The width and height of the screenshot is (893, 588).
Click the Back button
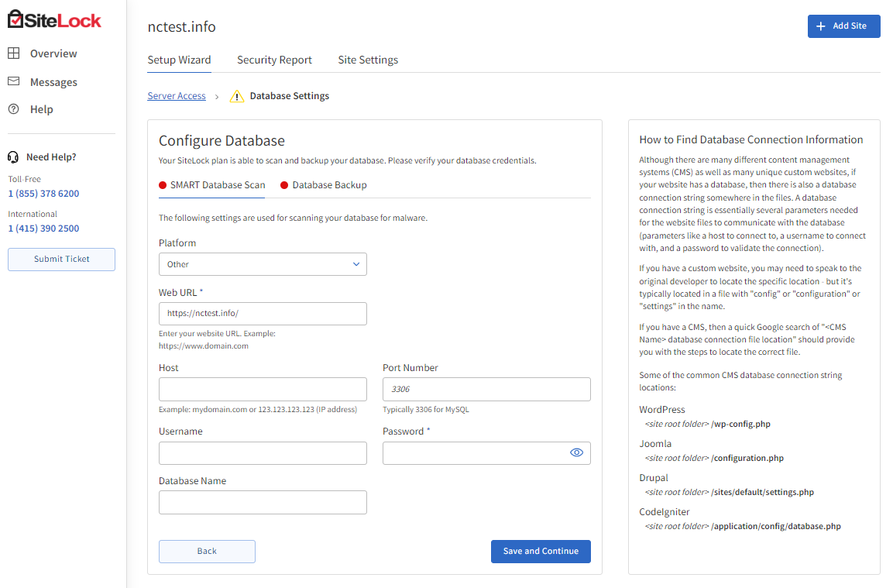(x=207, y=552)
